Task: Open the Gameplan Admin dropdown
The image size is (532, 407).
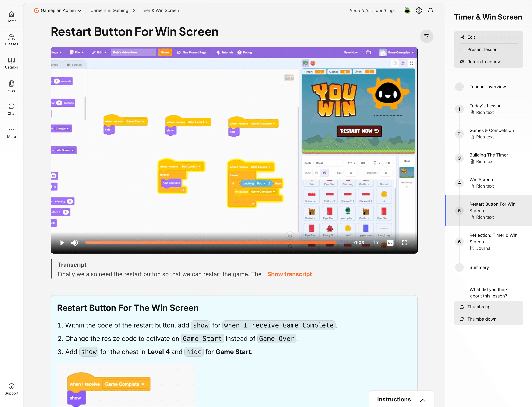Action: [57, 10]
